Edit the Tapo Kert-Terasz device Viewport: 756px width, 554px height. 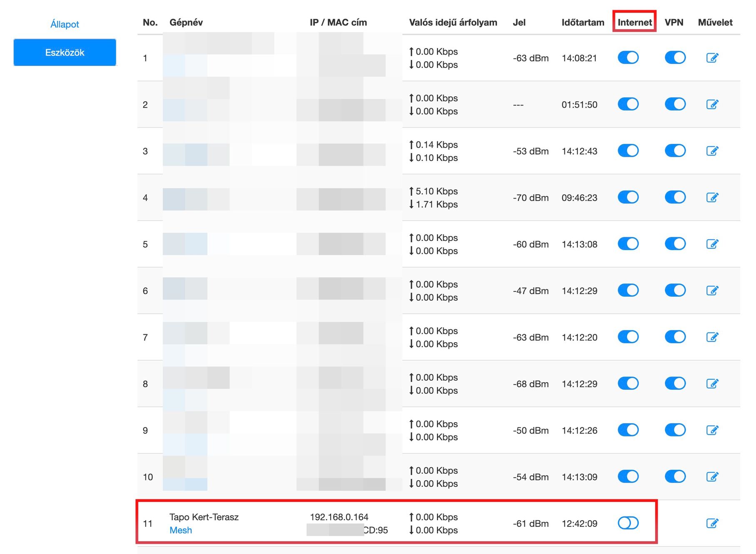(712, 523)
